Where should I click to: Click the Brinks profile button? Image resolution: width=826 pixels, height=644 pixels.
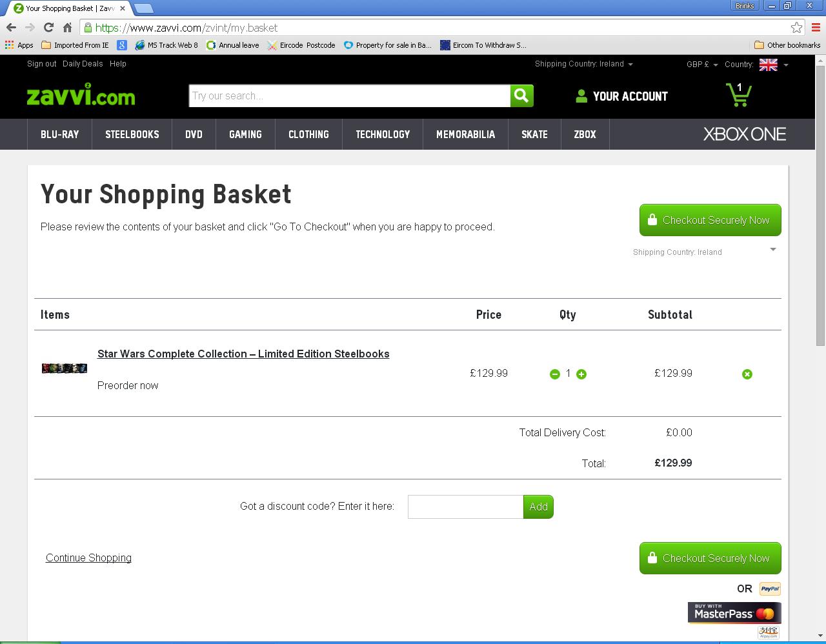tap(744, 6)
